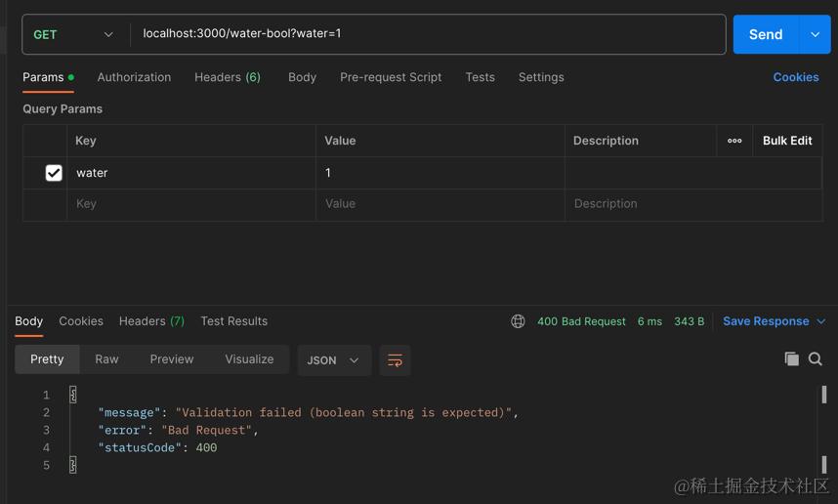Click the Cookies link

(796, 77)
